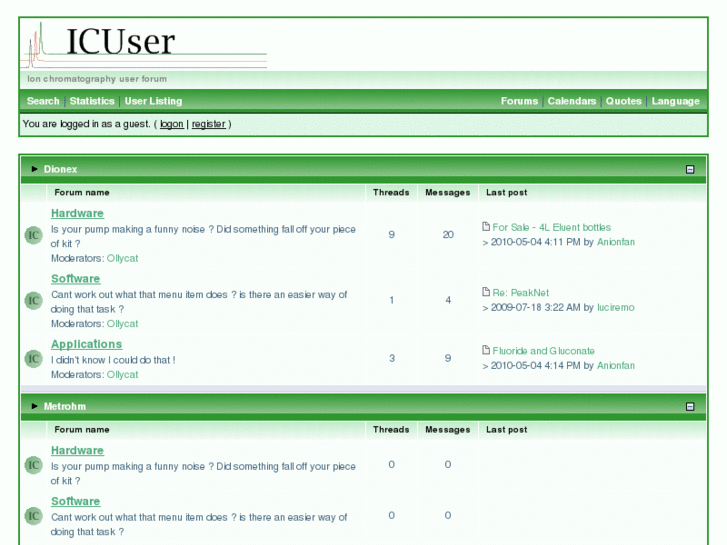The image size is (727, 545).
Task: Click the Dionex Forum name column header
Action: pyautogui.click(x=82, y=192)
